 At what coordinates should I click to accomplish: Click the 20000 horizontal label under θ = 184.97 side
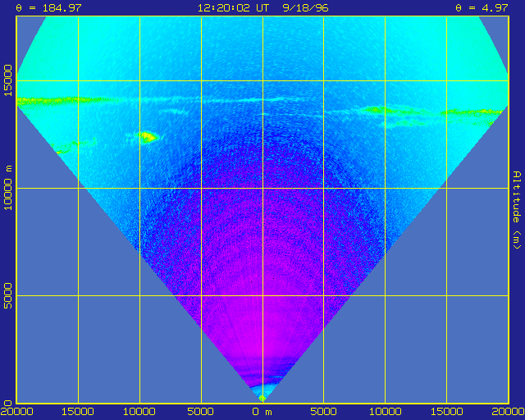(x=16, y=412)
